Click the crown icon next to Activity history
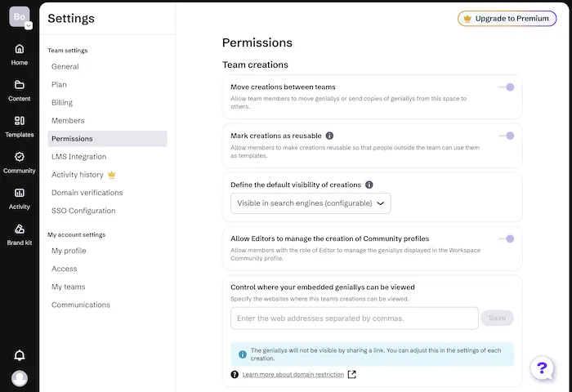 (x=112, y=175)
